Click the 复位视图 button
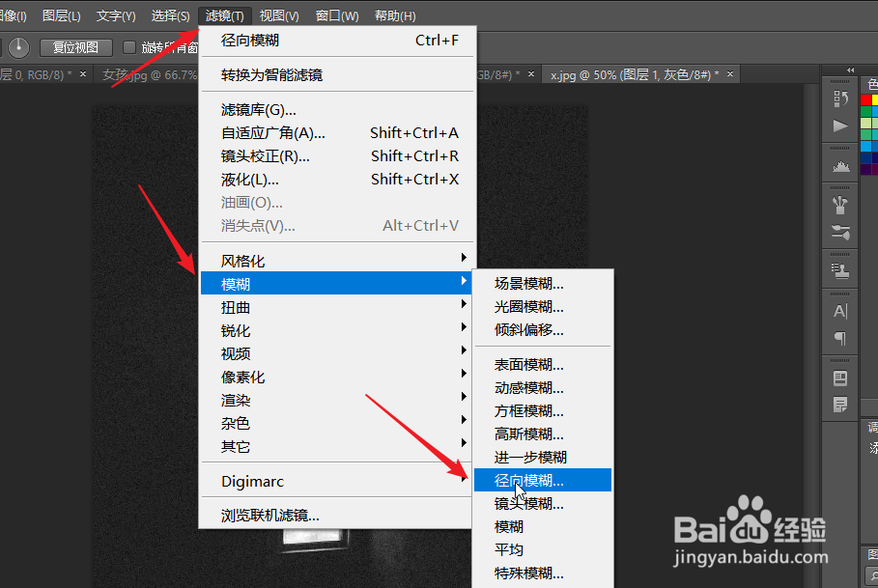878x588 pixels. [75, 47]
